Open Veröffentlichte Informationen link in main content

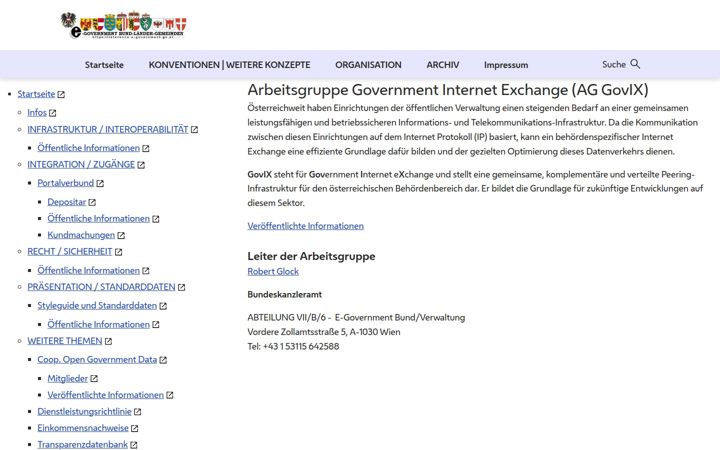coord(305,226)
